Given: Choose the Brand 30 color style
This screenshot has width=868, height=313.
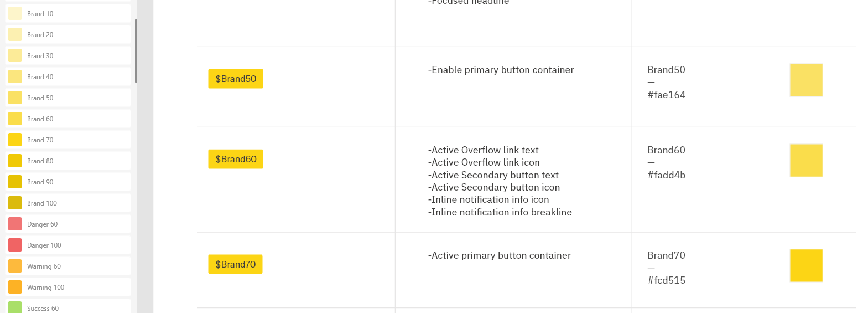Looking at the screenshot, I should pos(67,56).
